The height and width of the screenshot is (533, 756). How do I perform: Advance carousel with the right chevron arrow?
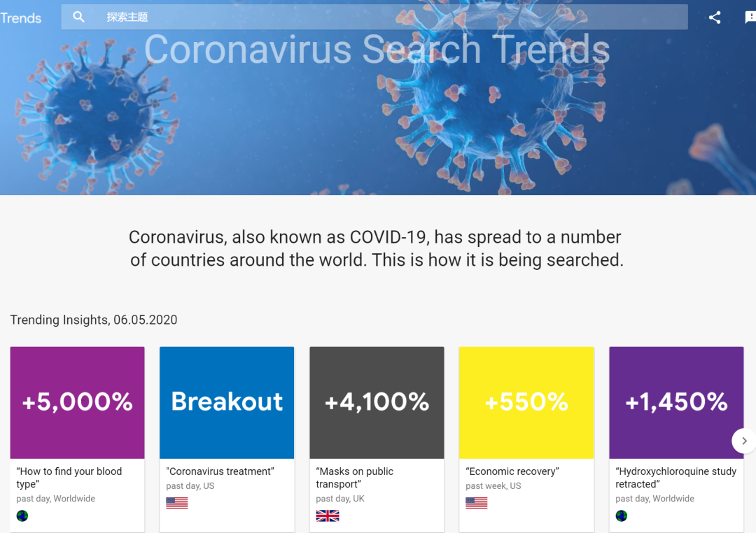tap(744, 441)
